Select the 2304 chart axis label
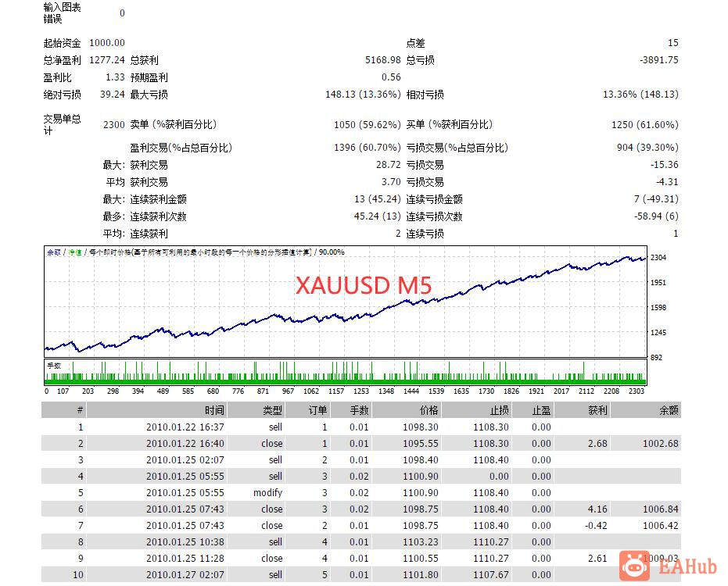Image resolution: width=728 pixels, height=586 pixels. (658, 258)
